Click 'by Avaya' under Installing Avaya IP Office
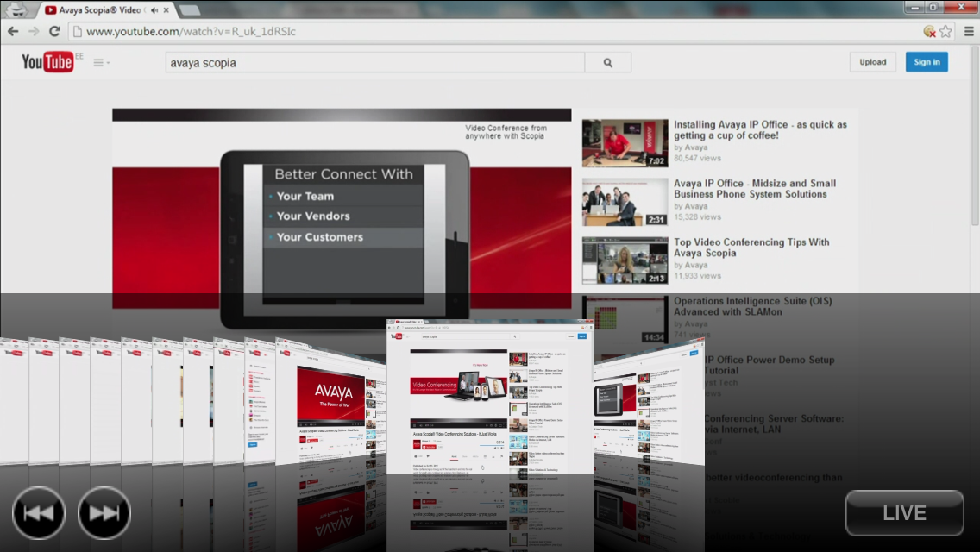This screenshot has width=980, height=552. (691, 147)
